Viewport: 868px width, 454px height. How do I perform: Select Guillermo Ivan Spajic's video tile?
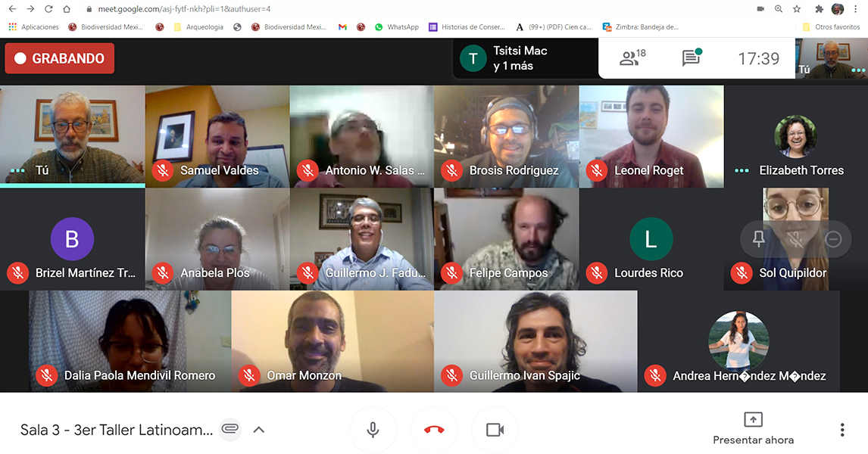click(x=535, y=341)
